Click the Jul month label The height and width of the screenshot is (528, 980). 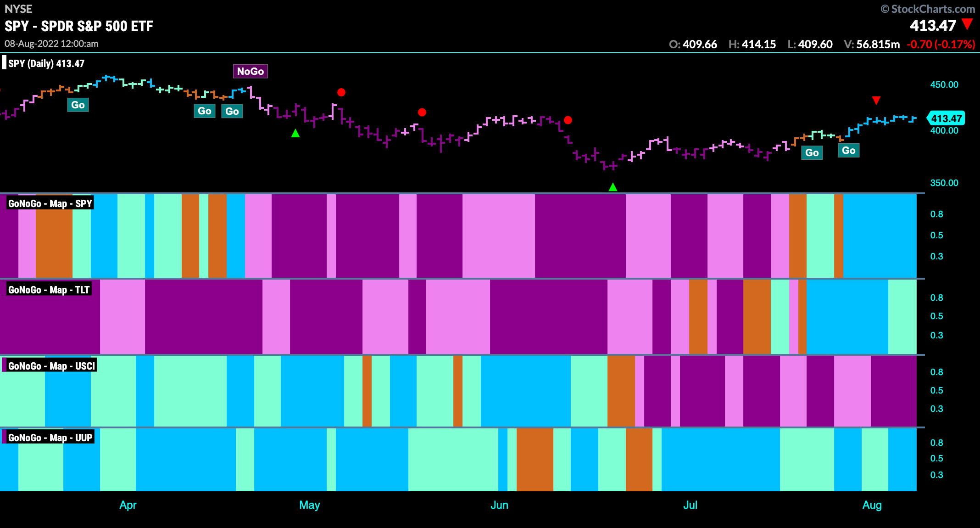click(x=690, y=505)
